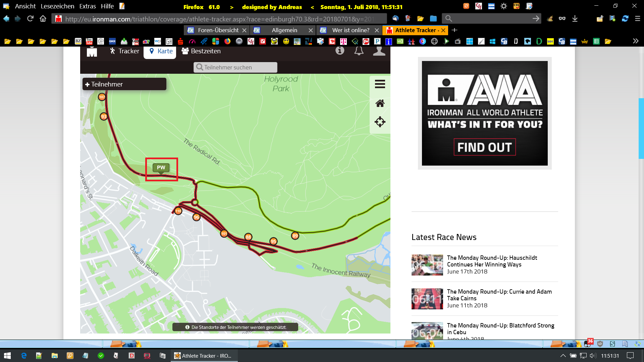Expand the system tray hidden icons arrow
This screenshot has width=644, height=362.
click(563, 356)
